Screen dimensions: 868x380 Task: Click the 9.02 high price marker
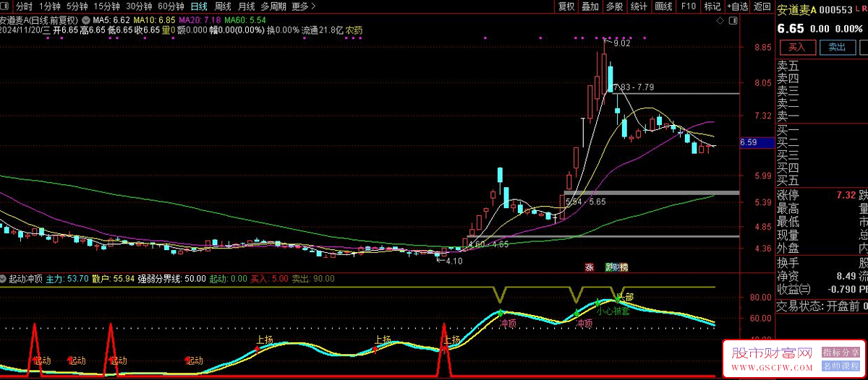coord(621,43)
